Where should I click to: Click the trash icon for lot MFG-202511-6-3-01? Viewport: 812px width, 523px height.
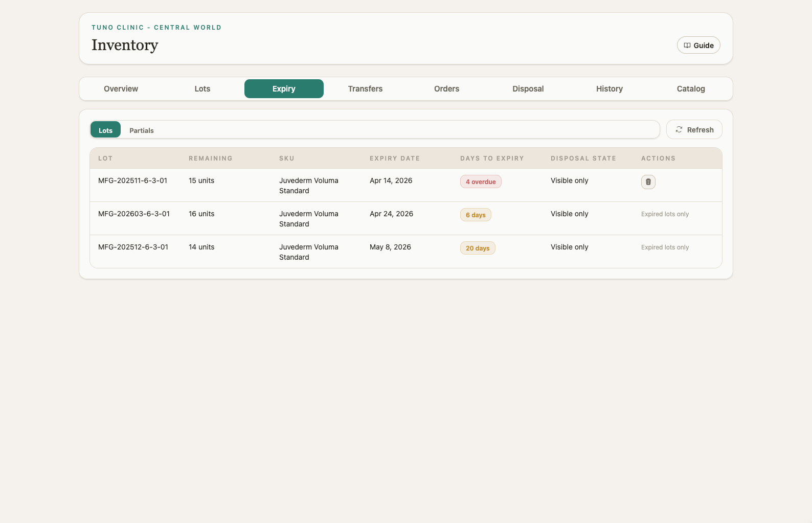pyautogui.click(x=648, y=182)
